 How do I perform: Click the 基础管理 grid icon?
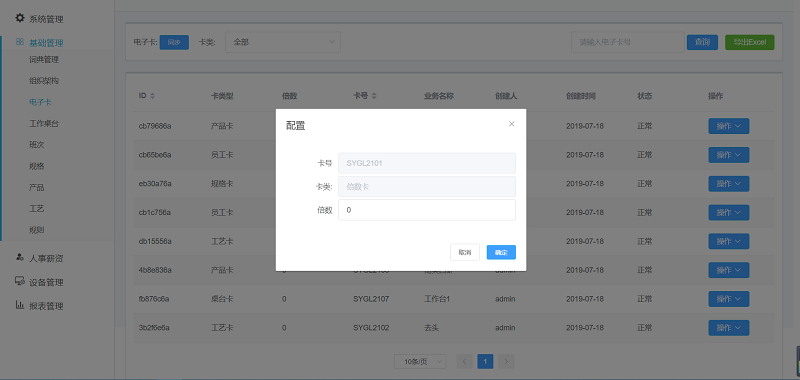point(20,42)
